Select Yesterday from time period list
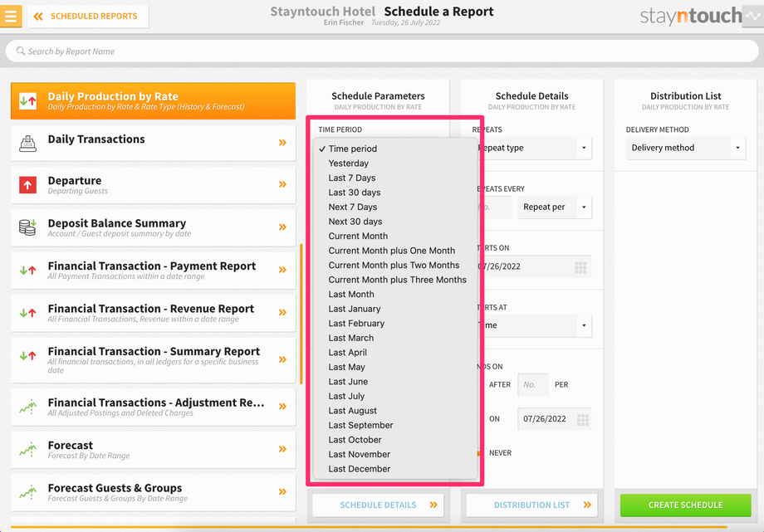 pyautogui.click(x=395, y=164)
